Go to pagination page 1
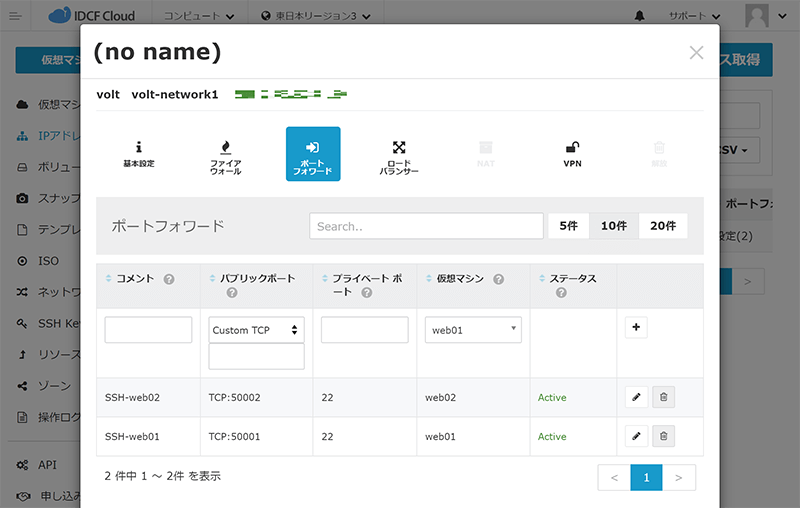The width and height of the screenshot is (800, 508). click(x=646, y=477)
